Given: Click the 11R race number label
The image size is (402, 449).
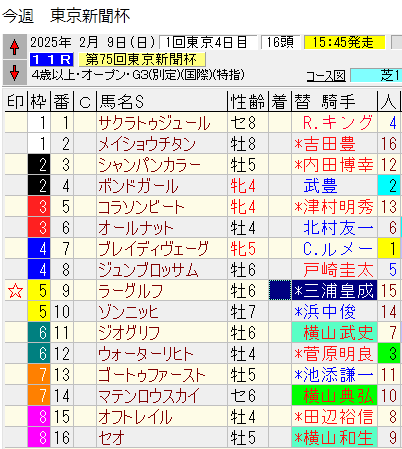Looking at the screenshot, I should click(52, 60).
